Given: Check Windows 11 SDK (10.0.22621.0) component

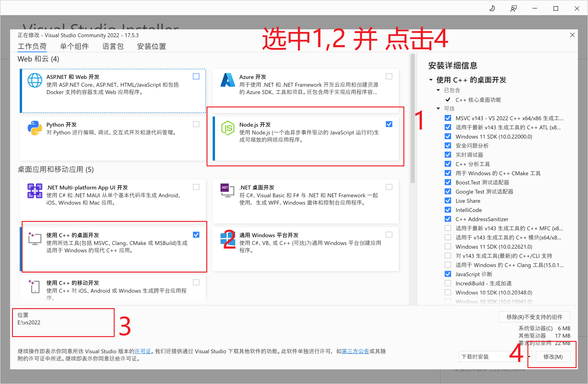Looking at the screenshot, I should tap(448, 247).
